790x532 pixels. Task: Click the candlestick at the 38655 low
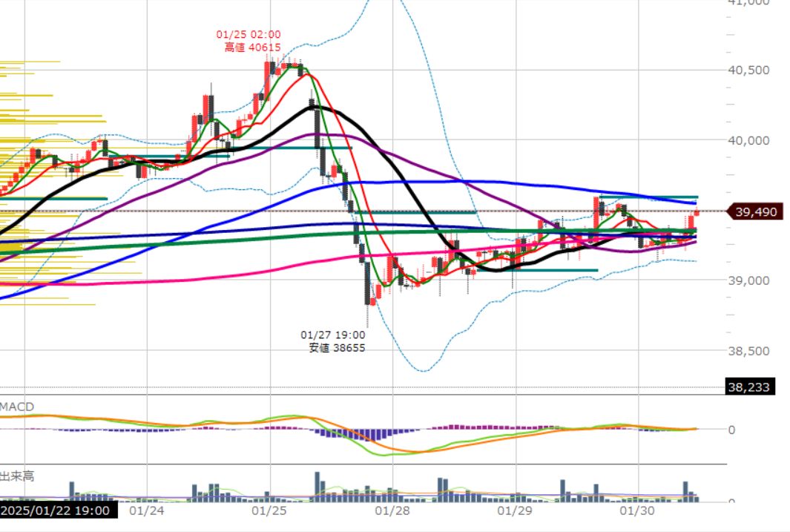pos(367,285)
